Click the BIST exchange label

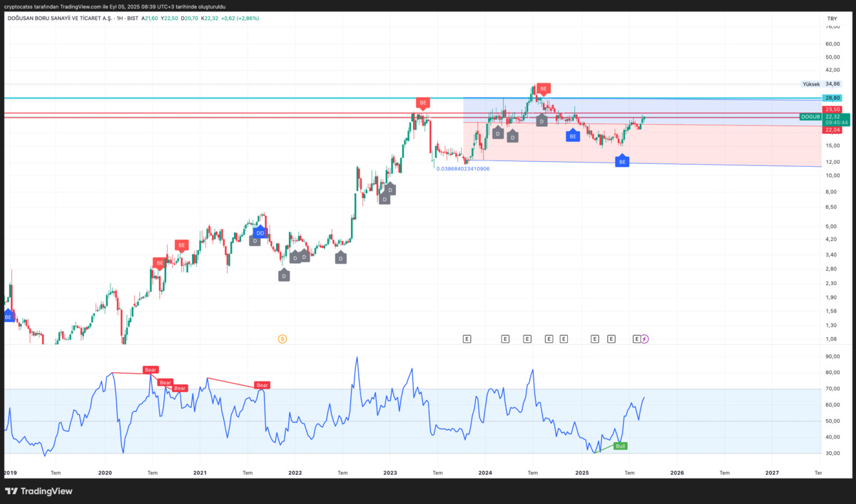click(x=132, y=19)
